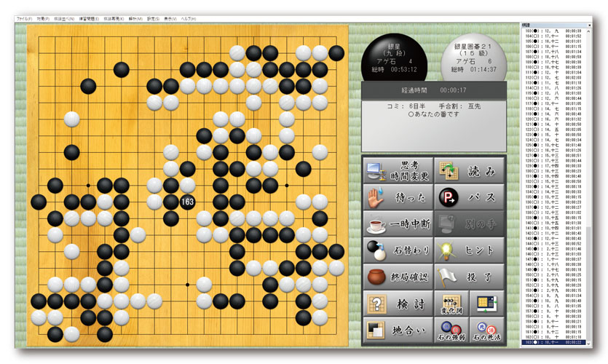Select the highlighted move 163 row
The height and width of the screenshot is (364, 608).
pos(553,342)
